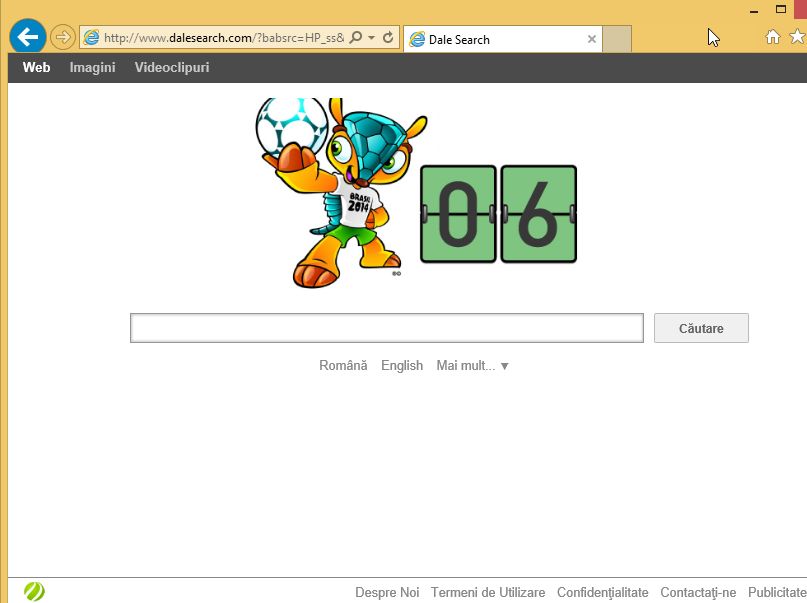Open Publicitate footer link
Viewport: 807px width, 603px height.
[777, 592]
